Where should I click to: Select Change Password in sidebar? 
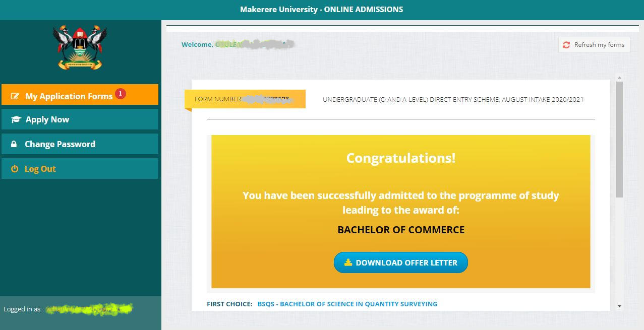pos(80,144)
